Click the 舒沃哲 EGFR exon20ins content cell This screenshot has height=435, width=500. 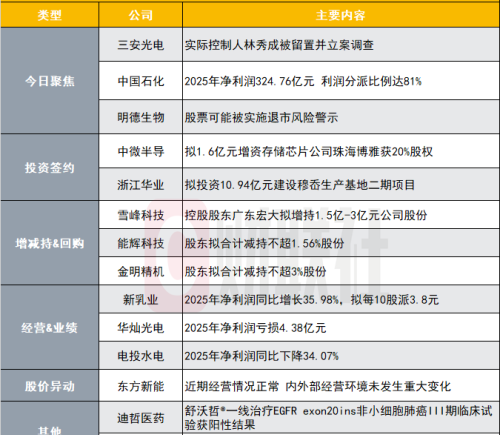(x=341, y=418)
